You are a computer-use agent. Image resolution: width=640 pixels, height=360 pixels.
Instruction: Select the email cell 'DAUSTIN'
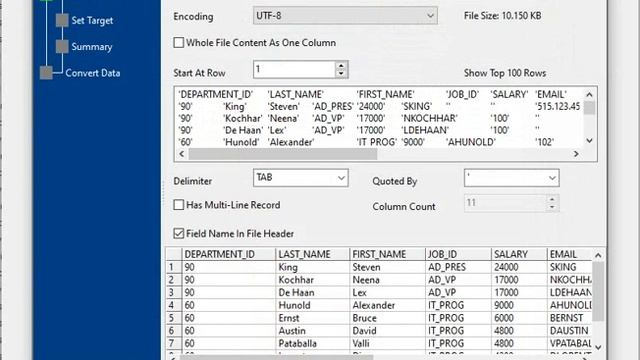[569, 331]
